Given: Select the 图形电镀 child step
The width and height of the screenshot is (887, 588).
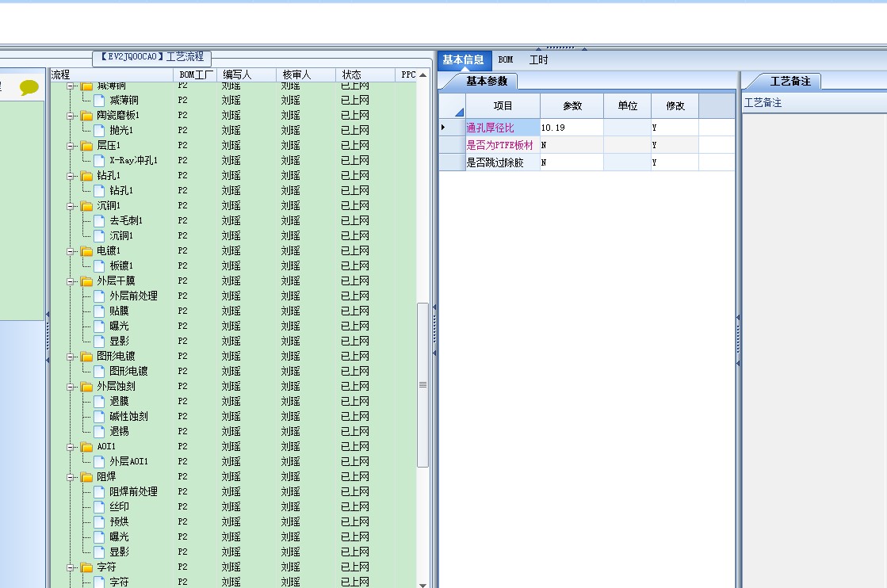Looking at the screenshot, I should 128,372.
